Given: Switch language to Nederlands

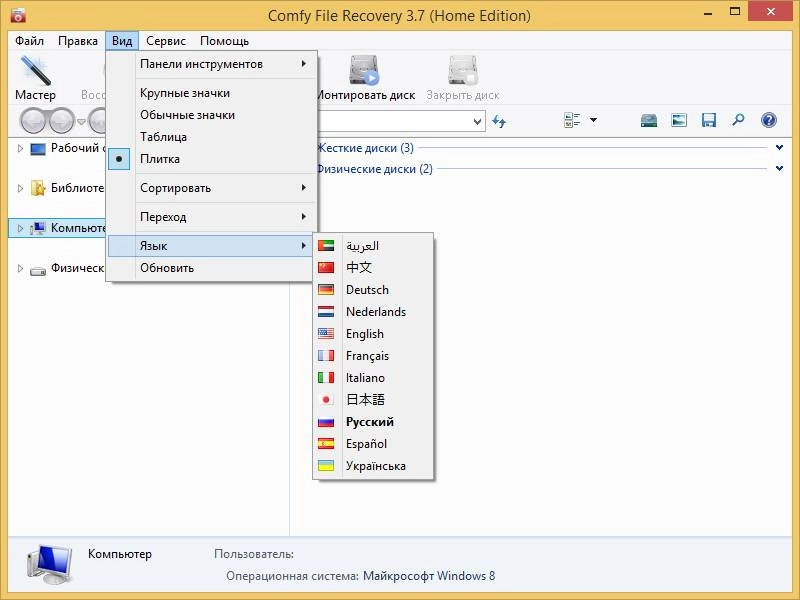Looking at the screenshot, I should (x=373, y=312).
